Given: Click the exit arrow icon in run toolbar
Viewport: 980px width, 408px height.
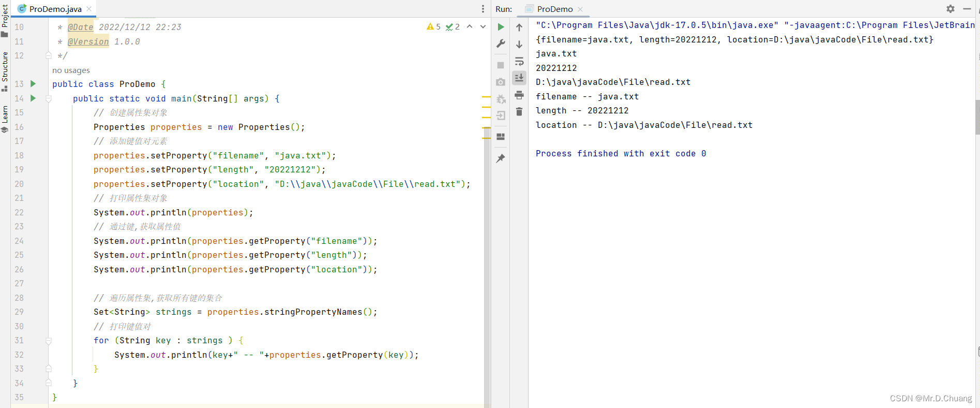Looking at the screenshot, I should point(501,115).
